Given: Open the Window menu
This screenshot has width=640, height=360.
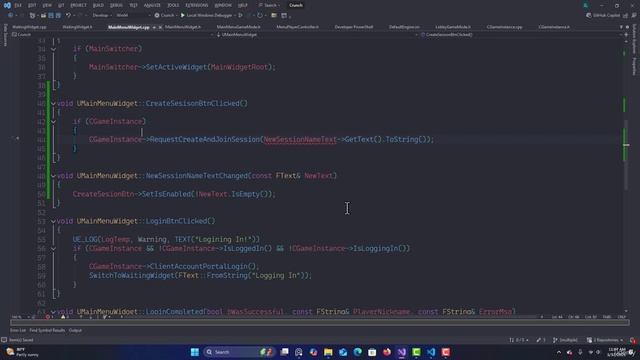Looking at the screenshot, I should 223,5.
